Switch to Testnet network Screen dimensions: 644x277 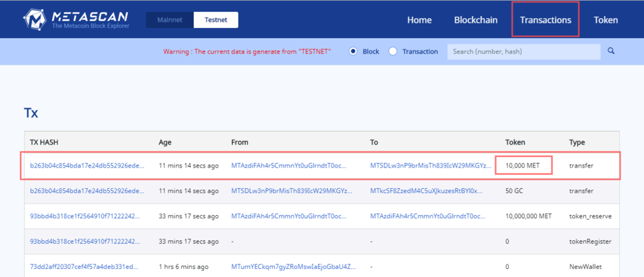pos(215,20)
